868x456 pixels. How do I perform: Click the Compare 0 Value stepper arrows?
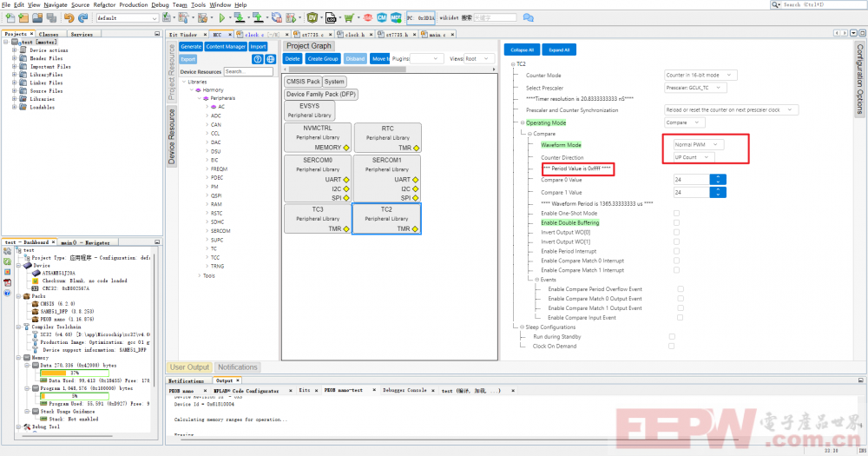click(x=718, y=180)
